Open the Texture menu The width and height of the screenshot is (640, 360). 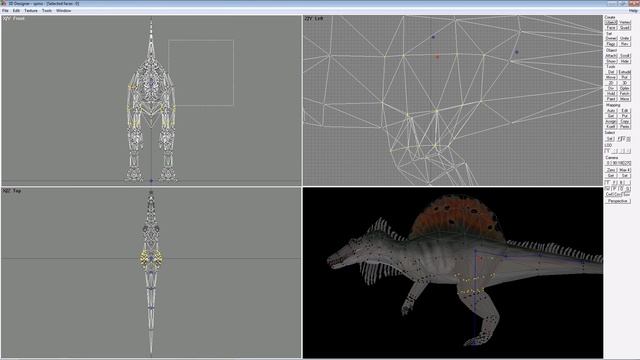tap(31, 11)
